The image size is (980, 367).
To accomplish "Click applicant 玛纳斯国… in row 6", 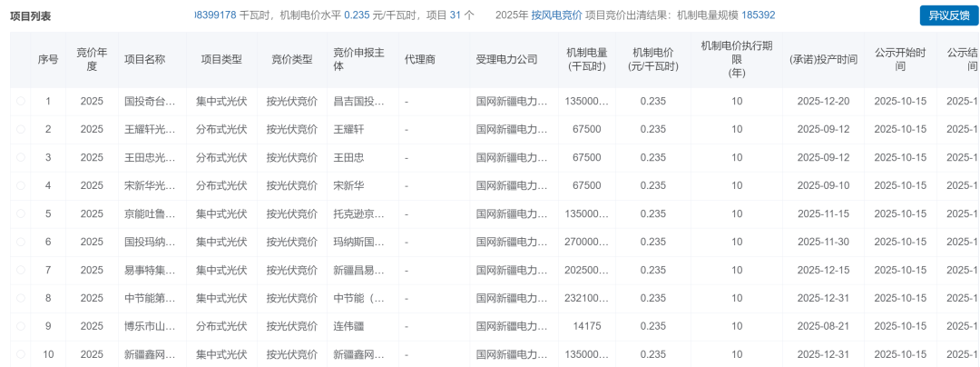I will 359,242.
